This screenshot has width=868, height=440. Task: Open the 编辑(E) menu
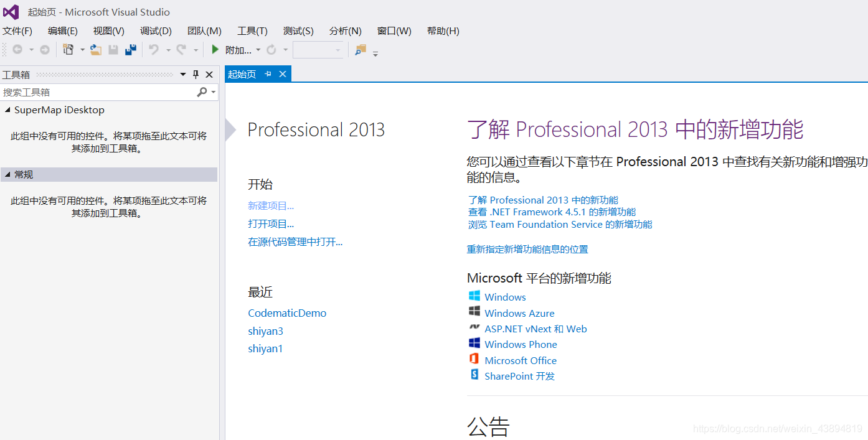tap(63, 31)
